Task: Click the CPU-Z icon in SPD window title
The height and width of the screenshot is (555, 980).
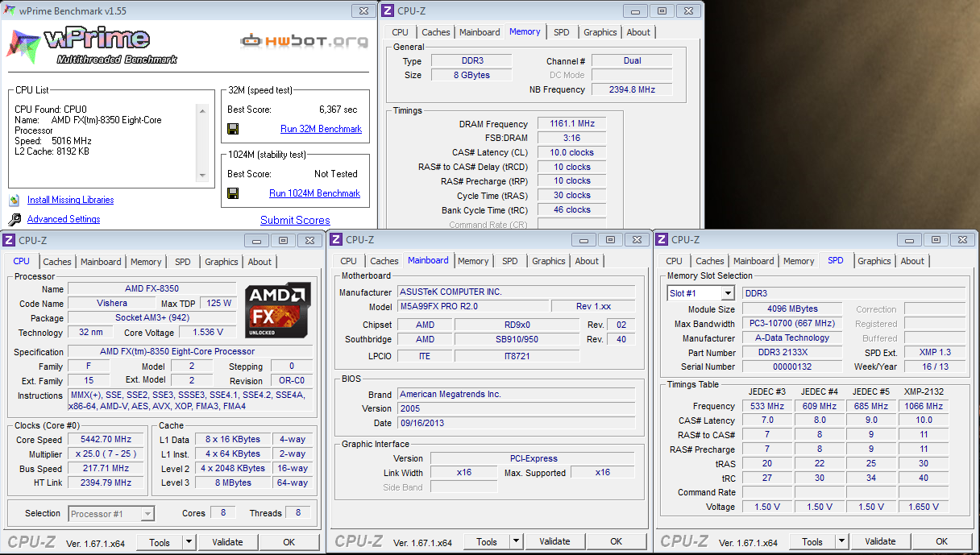Action: coord(662,239)
